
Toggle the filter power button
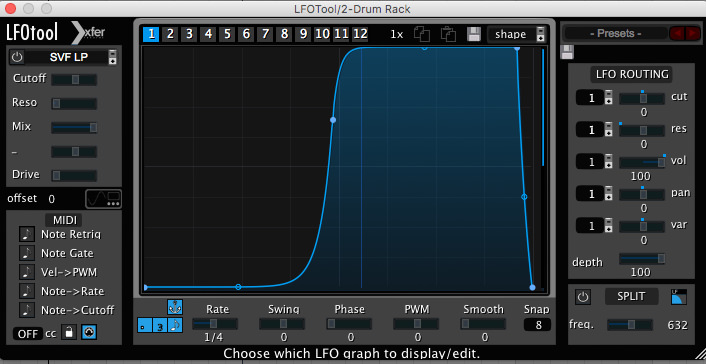coord(17,57)
